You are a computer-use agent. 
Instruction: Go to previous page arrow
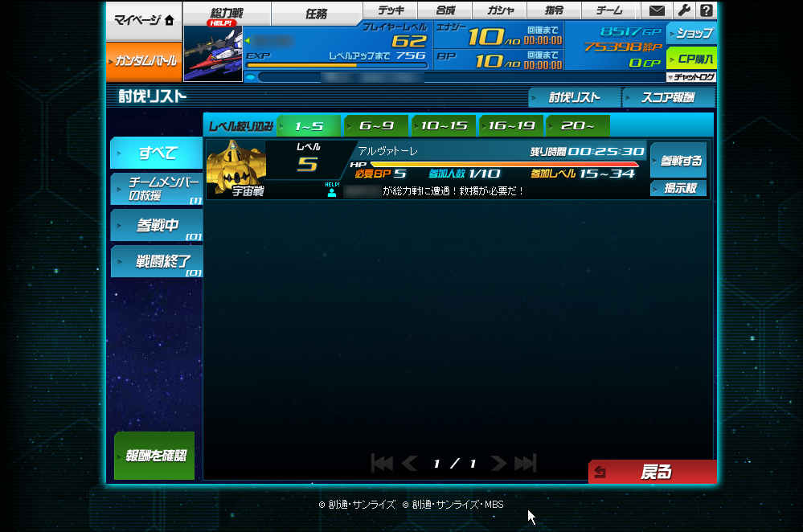pyautogui.click(x=409, y=464)
